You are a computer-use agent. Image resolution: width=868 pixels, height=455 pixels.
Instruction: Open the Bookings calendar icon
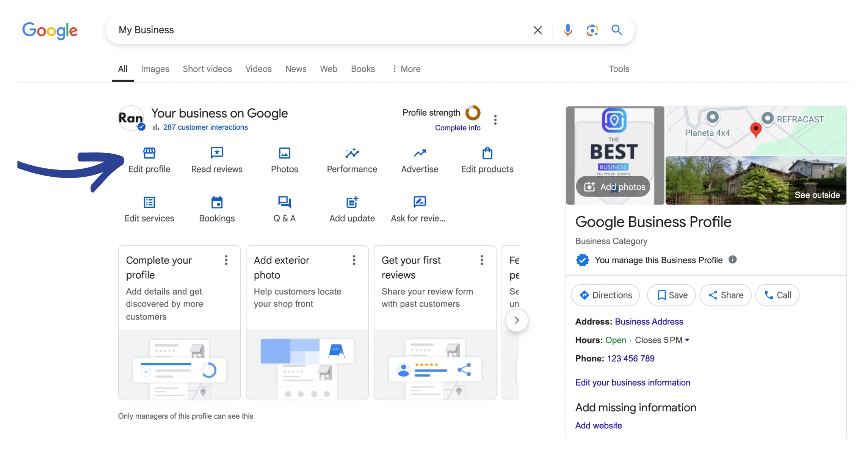[x=217, y=202]
